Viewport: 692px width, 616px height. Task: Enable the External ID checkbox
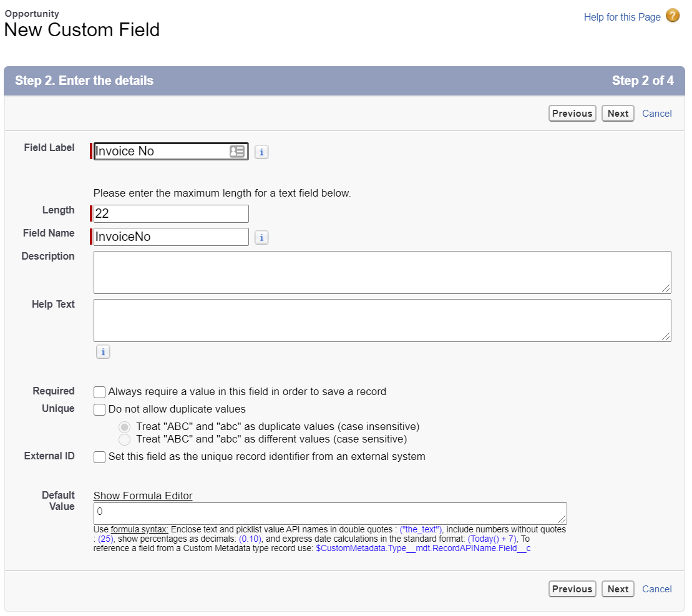tap(99, 457)
